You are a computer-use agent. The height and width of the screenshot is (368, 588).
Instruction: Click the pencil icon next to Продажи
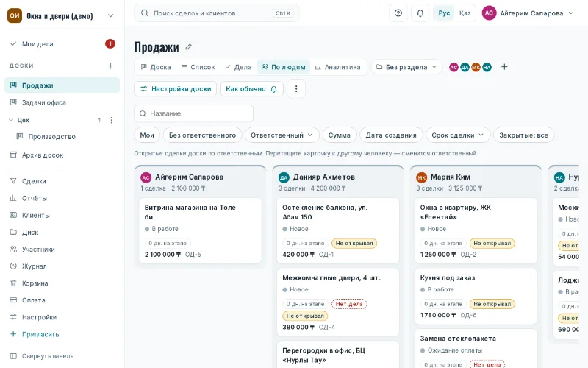pos(189,47)
